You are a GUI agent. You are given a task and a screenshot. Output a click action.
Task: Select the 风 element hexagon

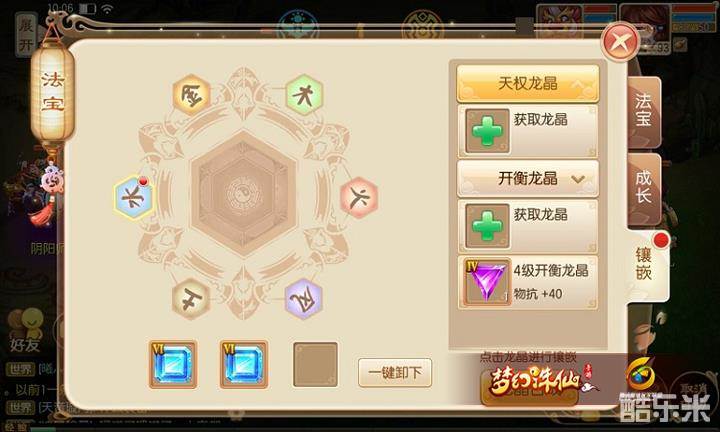pyautogui.click(x=304, y=299)
